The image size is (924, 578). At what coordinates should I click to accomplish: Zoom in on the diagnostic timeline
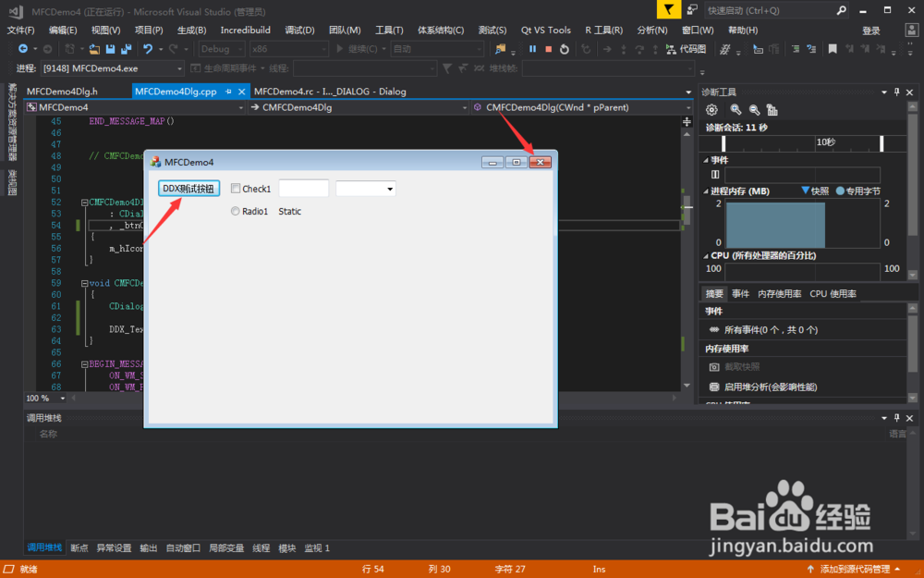pyautogui.click(x=736, y=110)
